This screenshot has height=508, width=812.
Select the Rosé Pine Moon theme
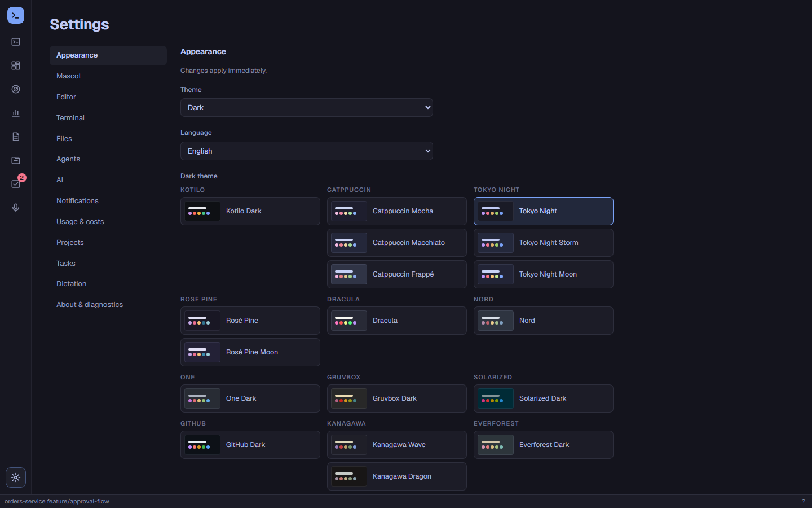pos(250,352)
